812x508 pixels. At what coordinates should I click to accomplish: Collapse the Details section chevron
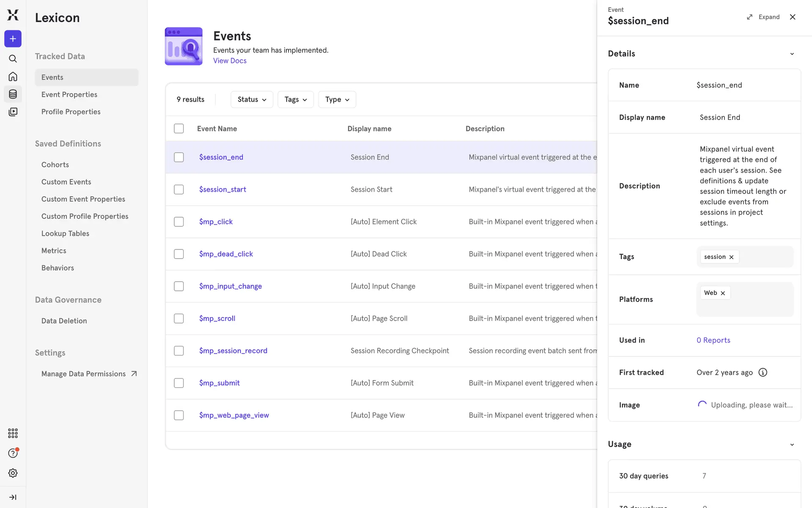792,54
